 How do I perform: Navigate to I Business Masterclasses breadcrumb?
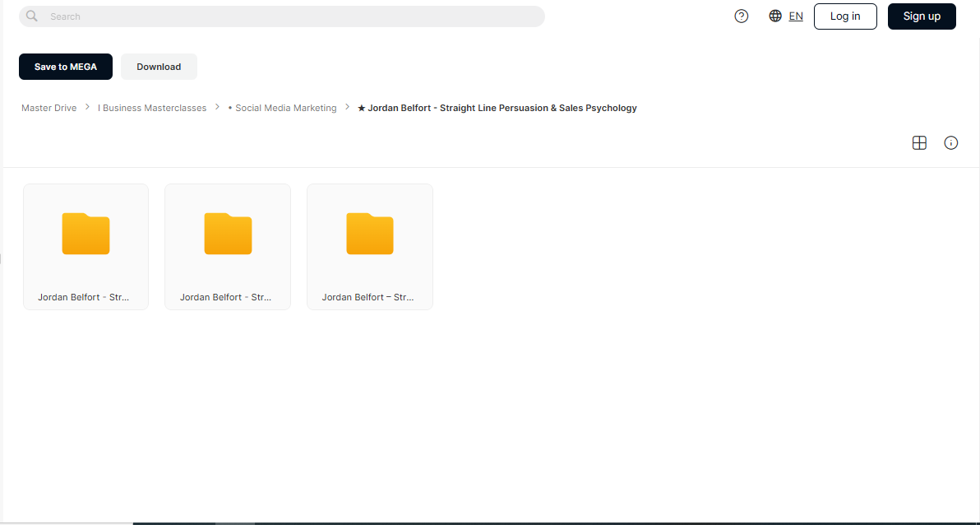click(x=152, y=108)
